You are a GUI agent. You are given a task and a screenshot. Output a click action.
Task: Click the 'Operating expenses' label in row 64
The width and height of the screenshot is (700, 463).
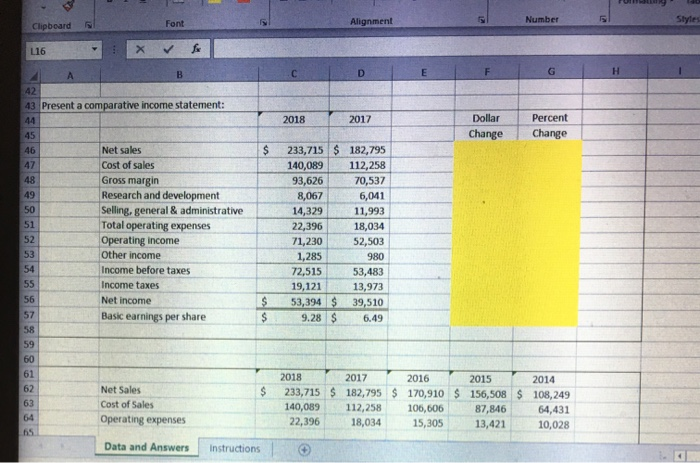(143, 419)
